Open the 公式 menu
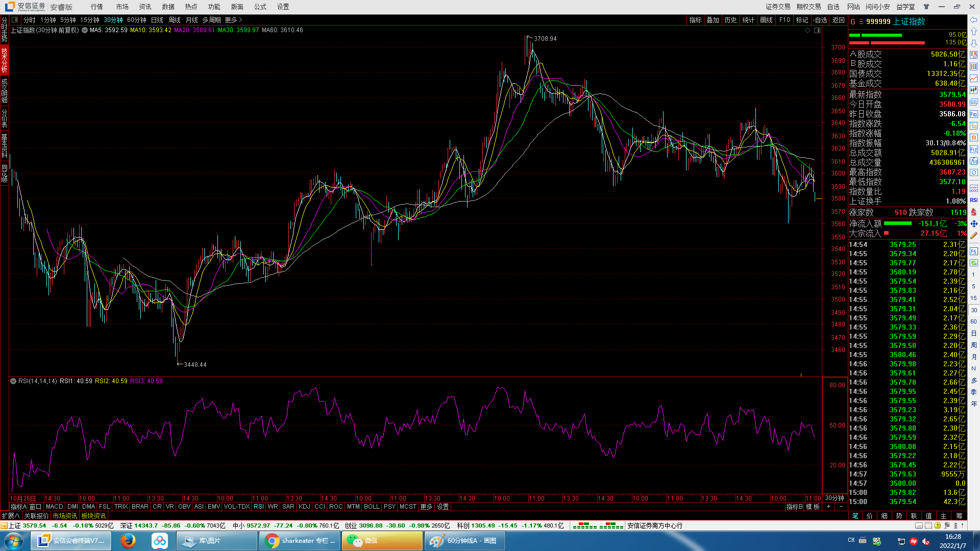 pos(260,7)
